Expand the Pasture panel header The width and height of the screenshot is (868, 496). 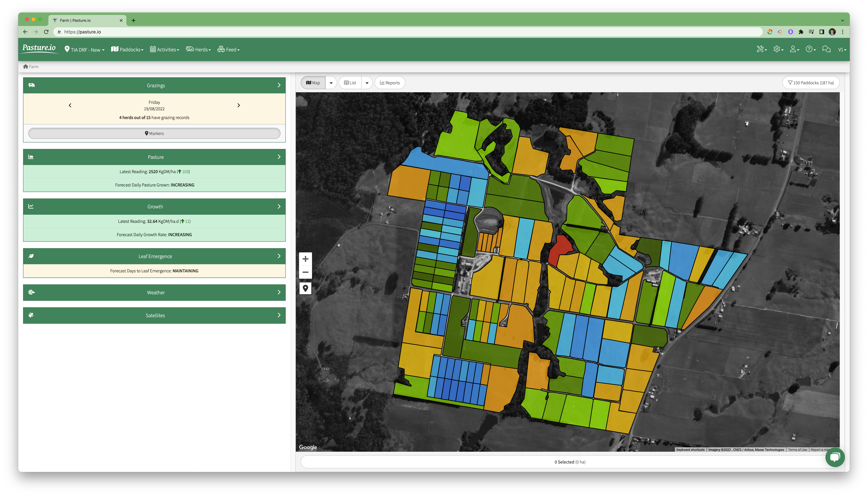[x=154, y=157]
